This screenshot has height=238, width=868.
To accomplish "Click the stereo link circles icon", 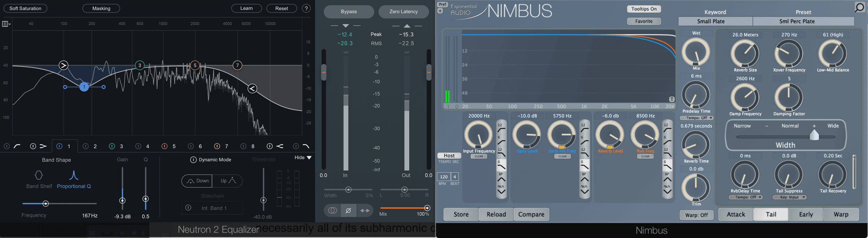I will coord(332,210).
